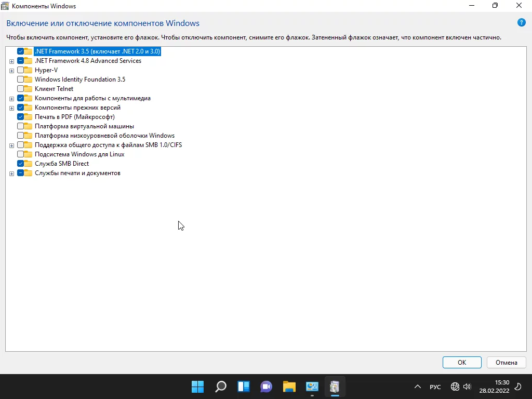Expand .NET Framework 4.8 Advanced Services node
532x399 pixels.
(11, 61)
